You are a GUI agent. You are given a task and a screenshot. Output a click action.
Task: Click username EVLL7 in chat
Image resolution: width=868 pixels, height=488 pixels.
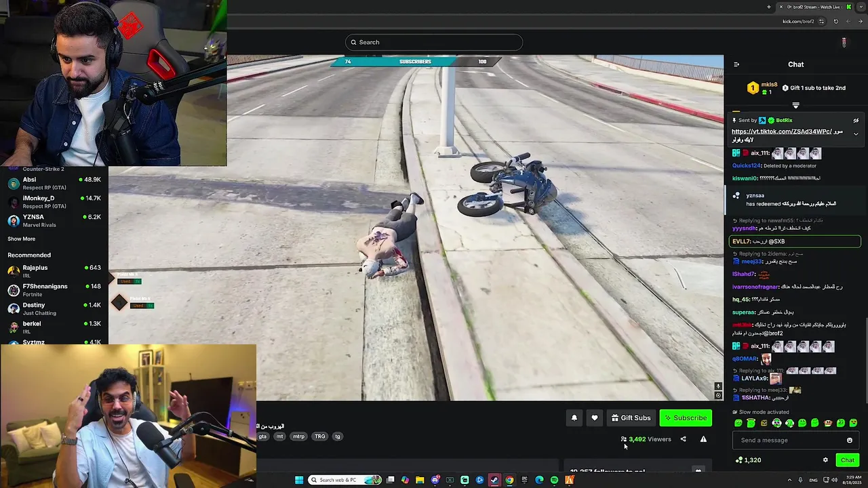click(x=741, y=241)
